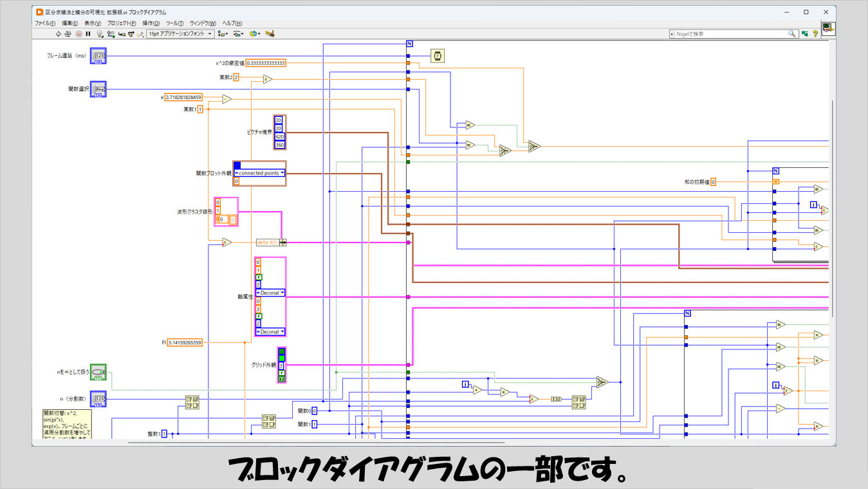
Task: Click the Run arrow in toolbar
Action: (x=58, y=33)
